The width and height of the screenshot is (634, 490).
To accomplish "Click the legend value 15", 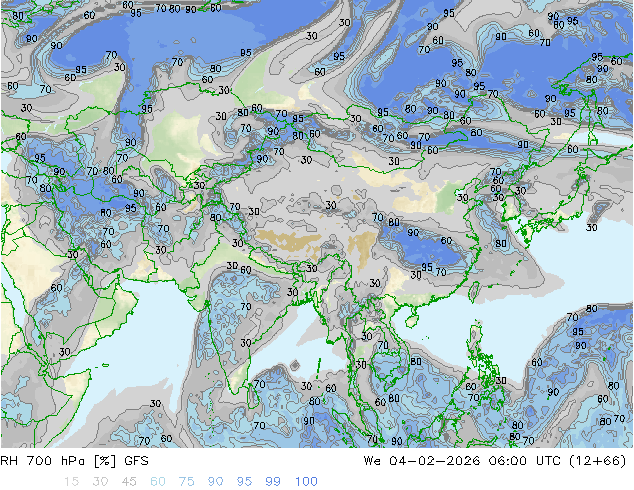I will [71, 482].
